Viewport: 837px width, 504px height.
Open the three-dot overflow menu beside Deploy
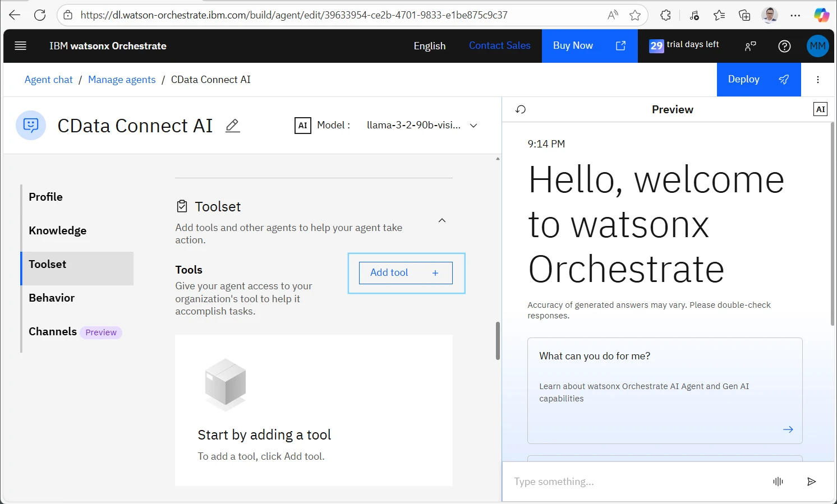coord(818,80)
